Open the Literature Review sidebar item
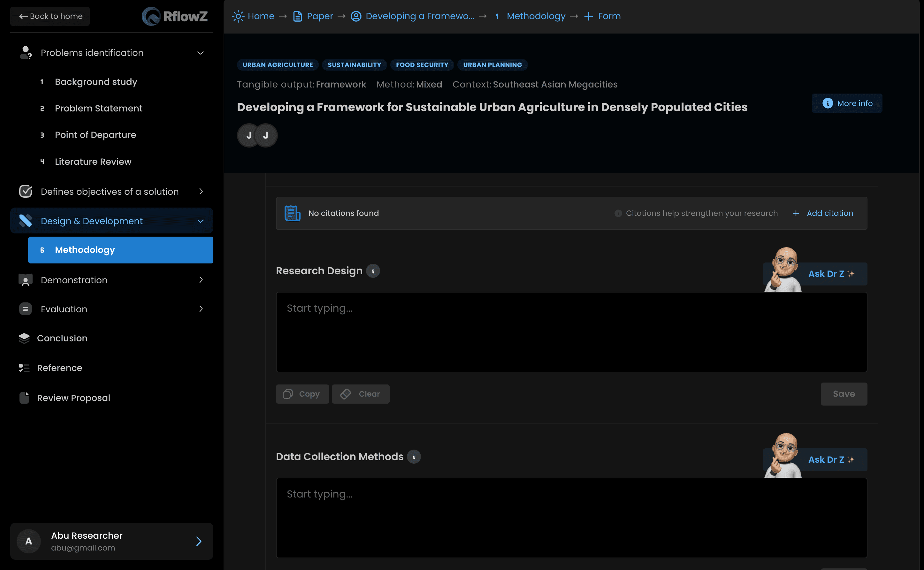The height and width of the screenshot is (570, 924). coord(93,161)
